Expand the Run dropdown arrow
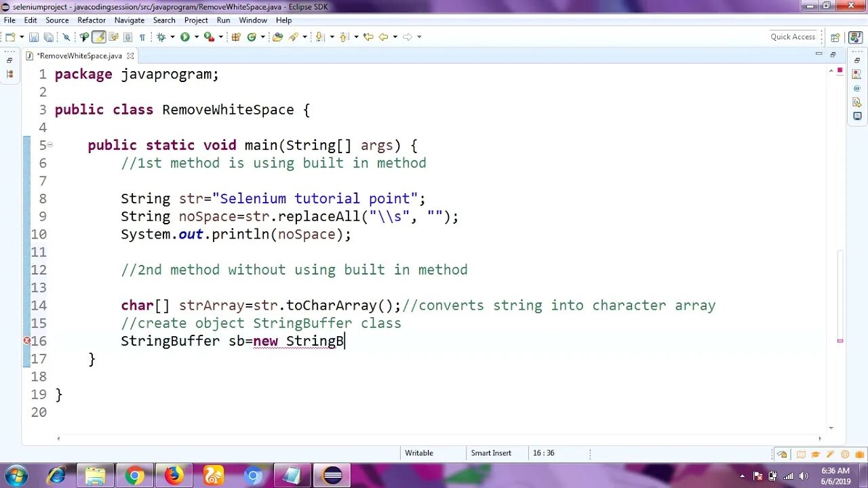Viewport: 868px width, 488px height. coord(197,37)
